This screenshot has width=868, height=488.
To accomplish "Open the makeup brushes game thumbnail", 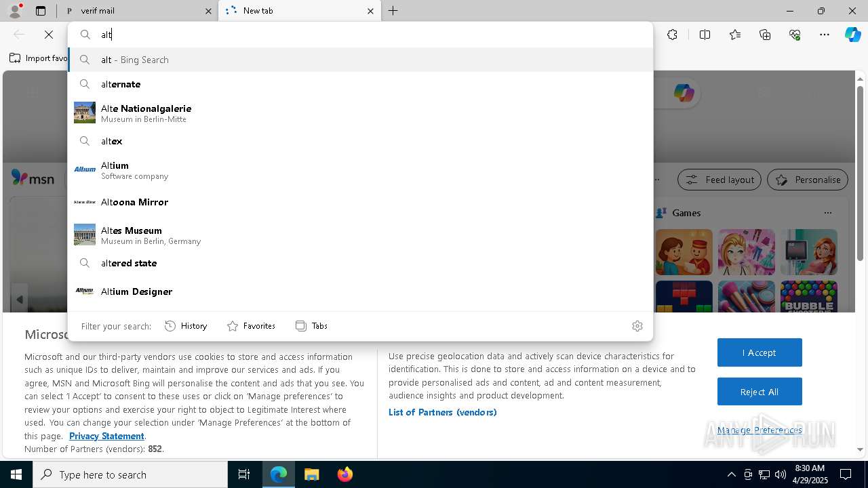I will click(x=747, y=297).
